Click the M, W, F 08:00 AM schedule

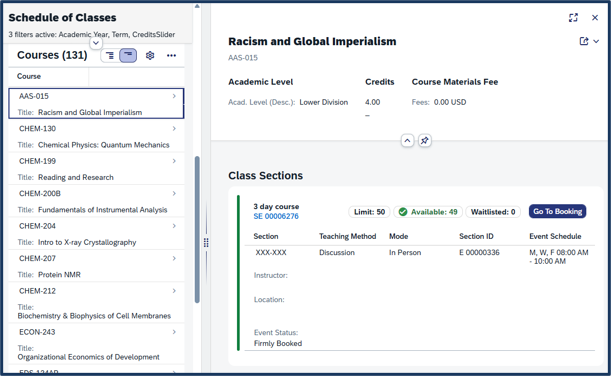point(559,257)
